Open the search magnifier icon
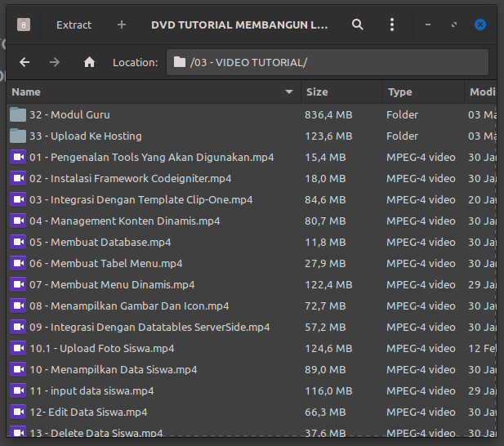This screenshot has height=446, width=504. click(x=357, y=25)
